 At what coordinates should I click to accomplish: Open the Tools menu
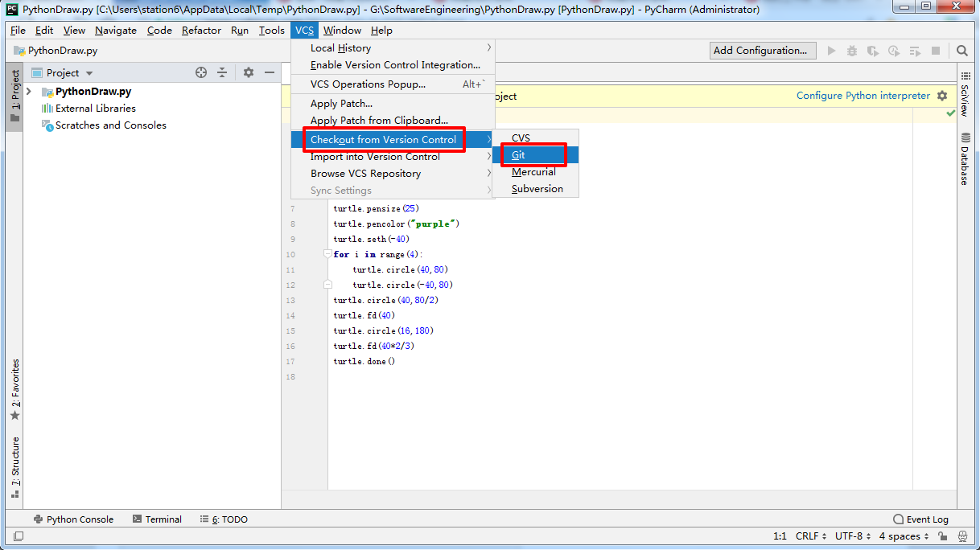pyautogui.click(x=272, y=31)
